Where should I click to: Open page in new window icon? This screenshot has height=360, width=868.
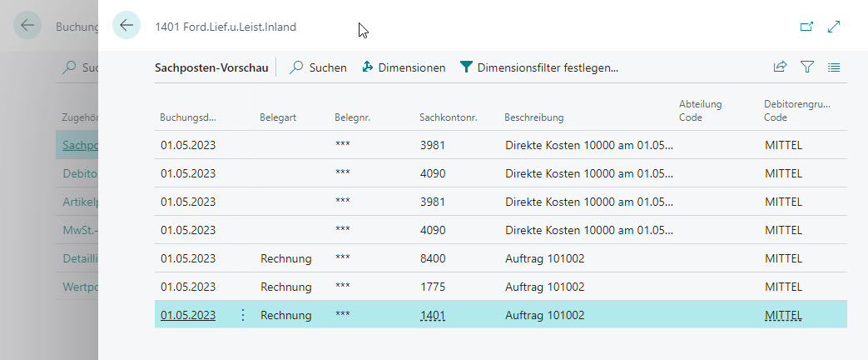click(806, 26)
